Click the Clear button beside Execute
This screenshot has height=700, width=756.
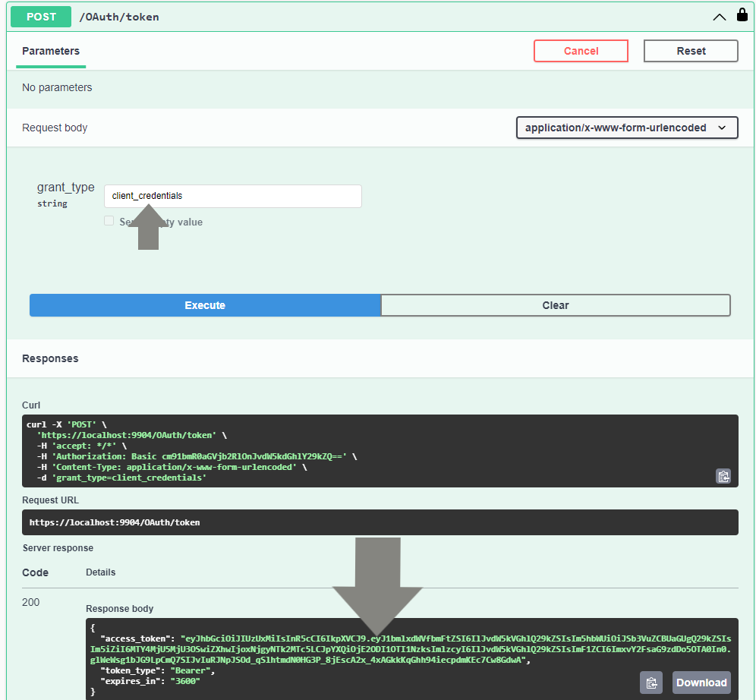pos(556,305)
